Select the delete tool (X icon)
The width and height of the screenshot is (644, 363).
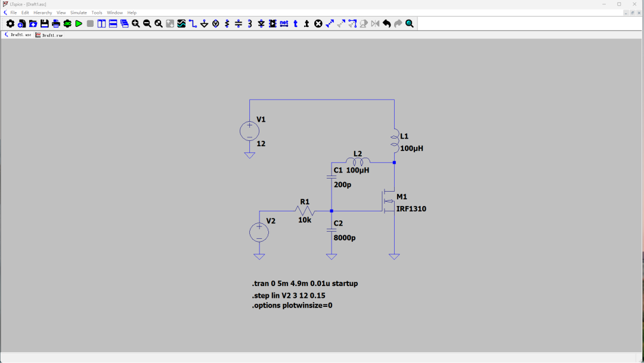(318, 24)
